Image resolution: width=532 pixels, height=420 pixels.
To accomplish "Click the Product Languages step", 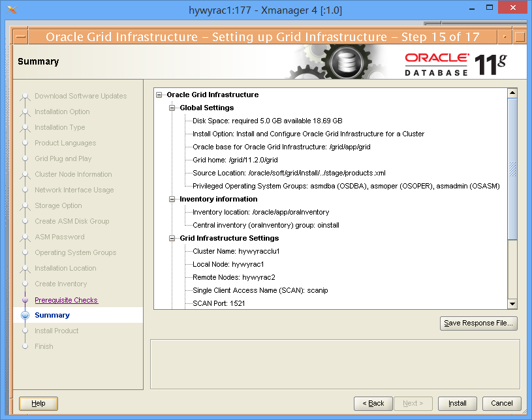I will pos(65,143).
